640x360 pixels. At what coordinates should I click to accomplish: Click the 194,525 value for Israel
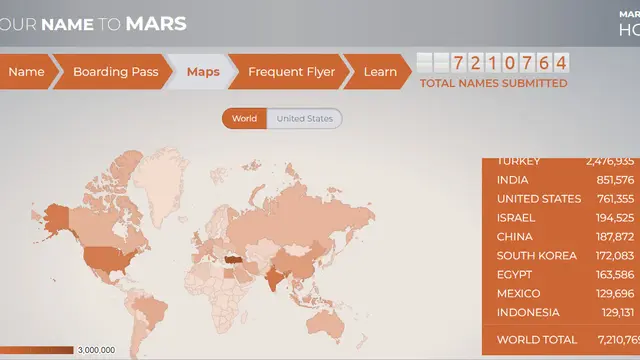pos(615,218)
